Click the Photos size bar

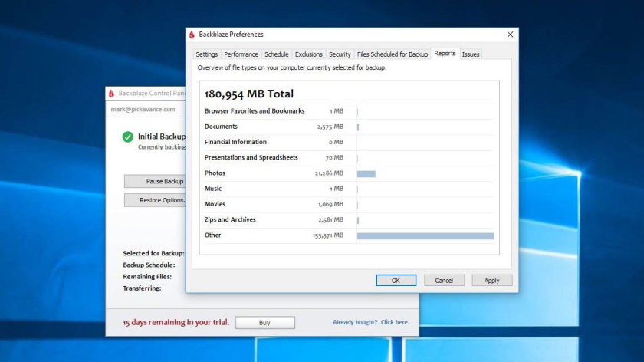tap(366, 174)
